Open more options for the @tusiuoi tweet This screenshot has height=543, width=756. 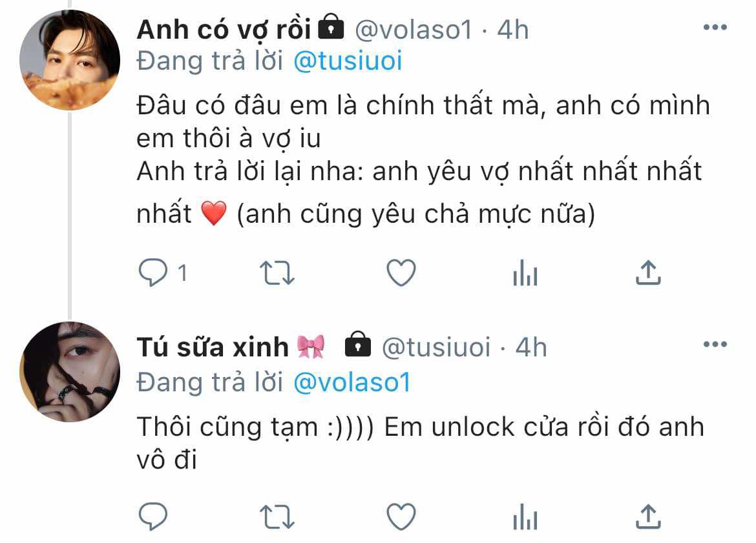715,345
